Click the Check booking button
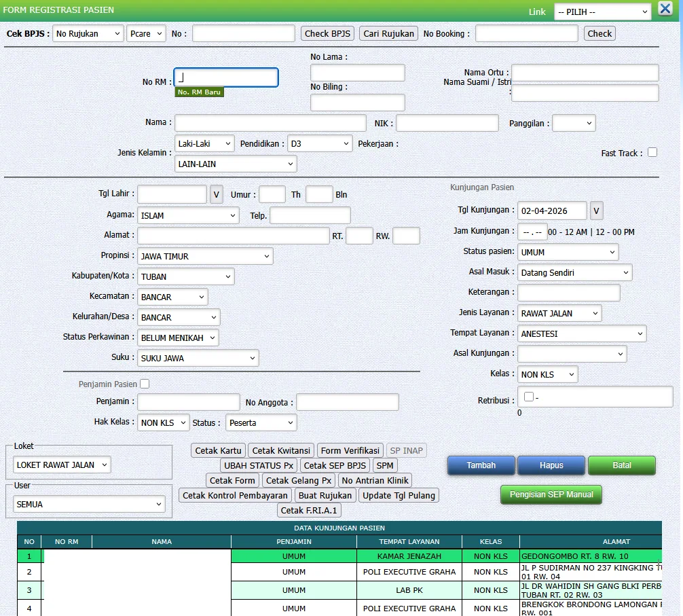 tap(599, 33)
